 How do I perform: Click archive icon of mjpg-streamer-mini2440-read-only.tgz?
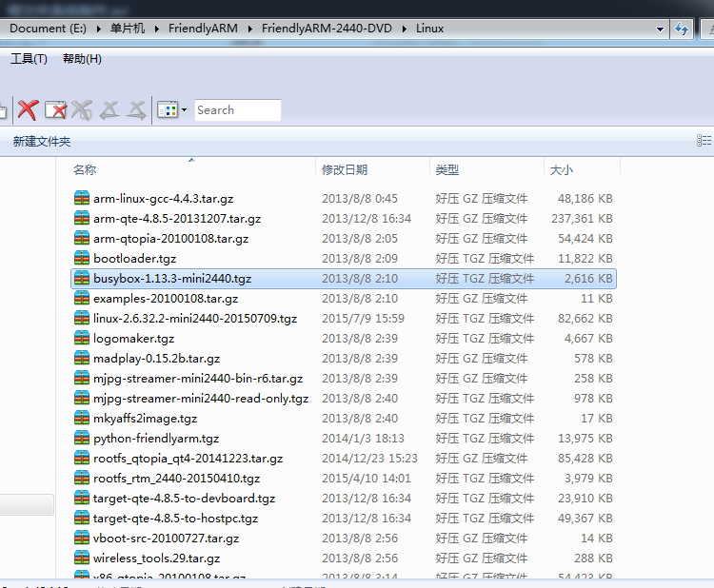82,398
